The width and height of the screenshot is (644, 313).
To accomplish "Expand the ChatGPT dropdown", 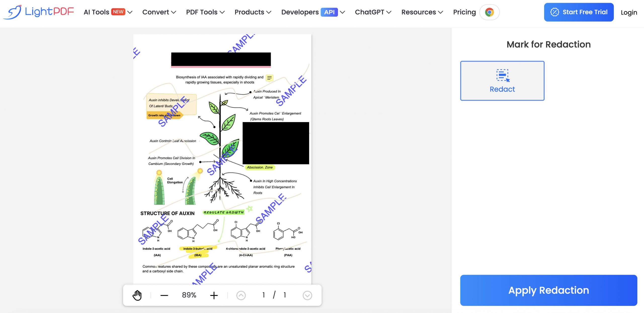I will [x=373, y=12].
